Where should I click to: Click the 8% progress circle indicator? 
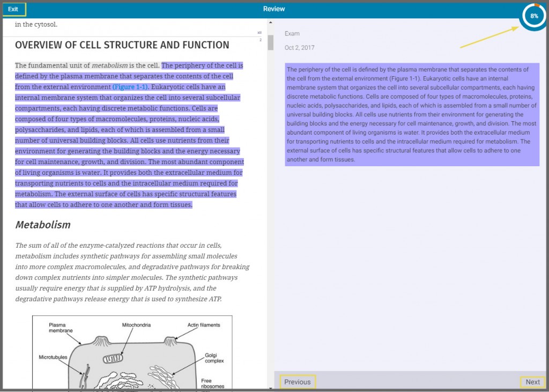tap(533, 16)
